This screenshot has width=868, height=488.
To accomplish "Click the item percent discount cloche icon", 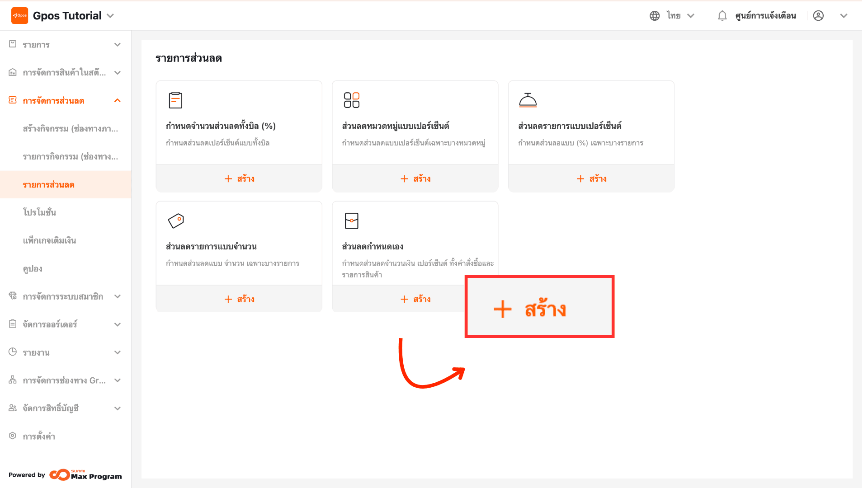I will (x=528, y=100).
